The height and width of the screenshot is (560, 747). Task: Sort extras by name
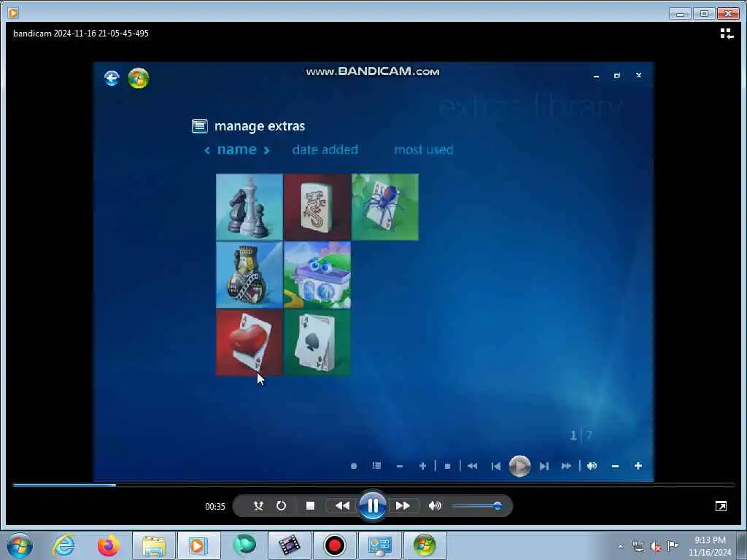[237, 149]
